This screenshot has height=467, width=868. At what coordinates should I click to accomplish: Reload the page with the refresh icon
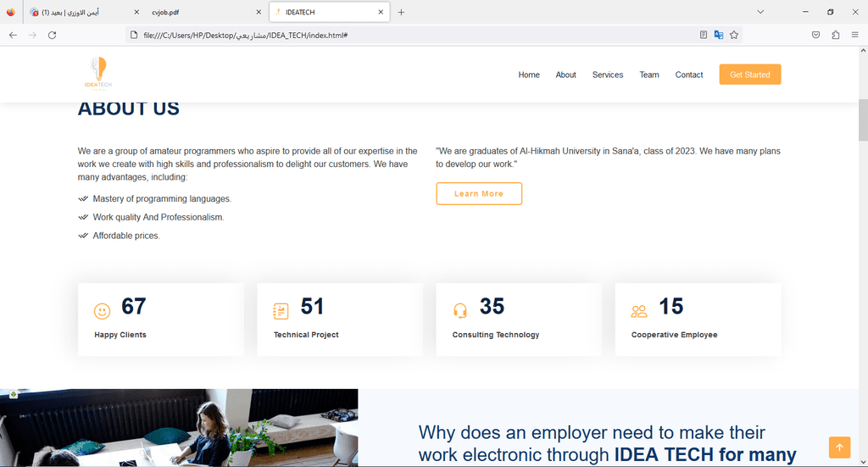(52, 35)
